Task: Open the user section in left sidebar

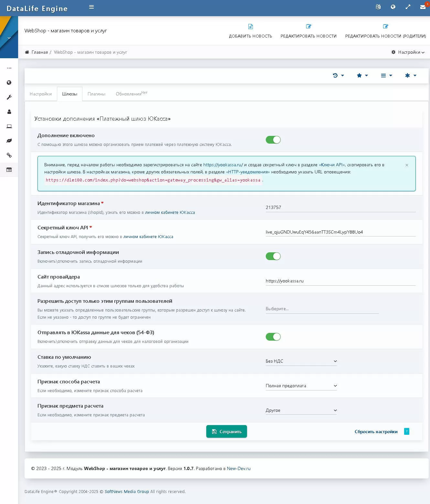Action: pyautogui.click(x=9, y=112)
